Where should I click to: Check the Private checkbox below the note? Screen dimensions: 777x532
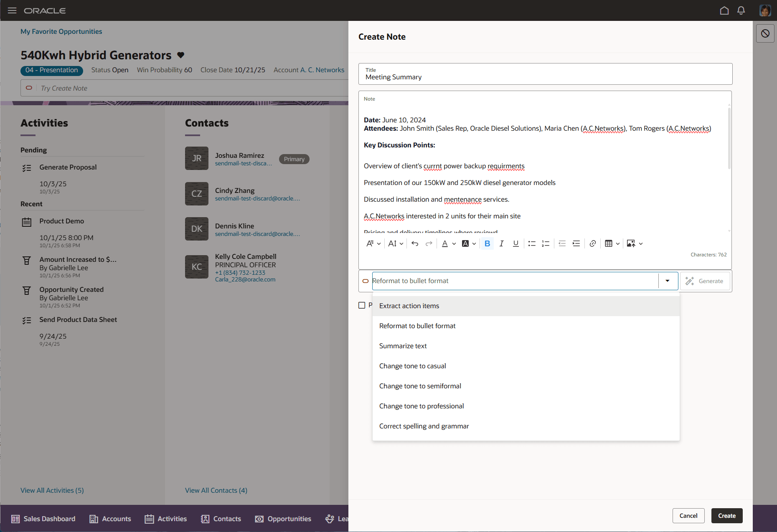pos(362,305)
